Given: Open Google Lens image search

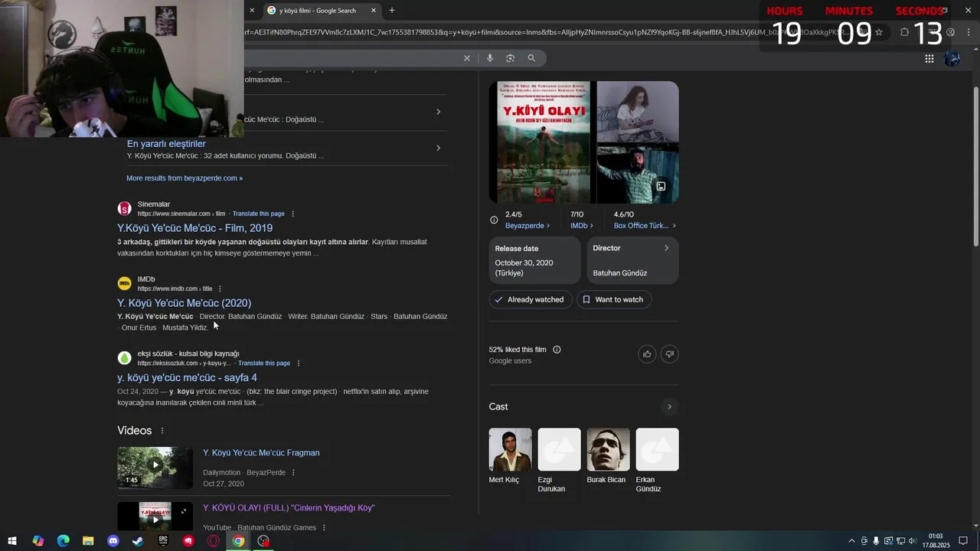Looking at the screenshot, I should point(511,58).
